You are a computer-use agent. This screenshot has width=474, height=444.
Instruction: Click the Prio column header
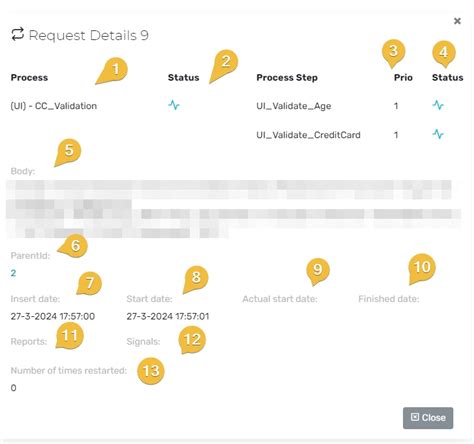pyautogui.click(x=403, y=77)
